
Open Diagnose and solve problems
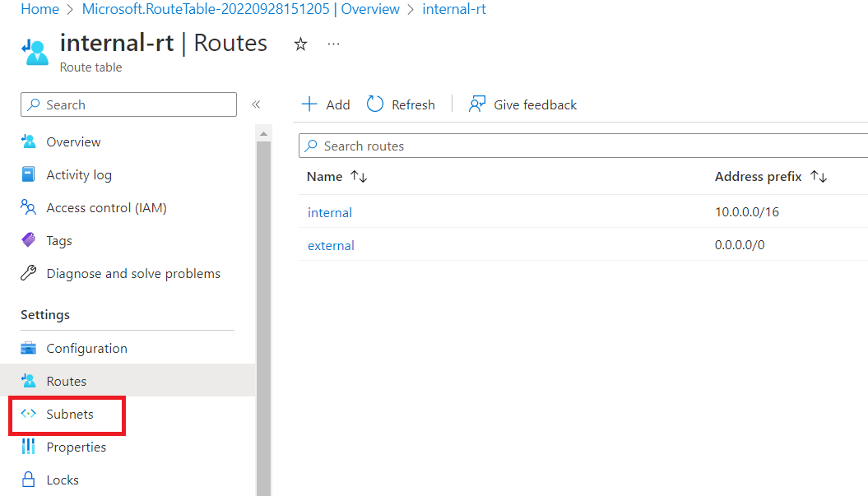[132, 273]
